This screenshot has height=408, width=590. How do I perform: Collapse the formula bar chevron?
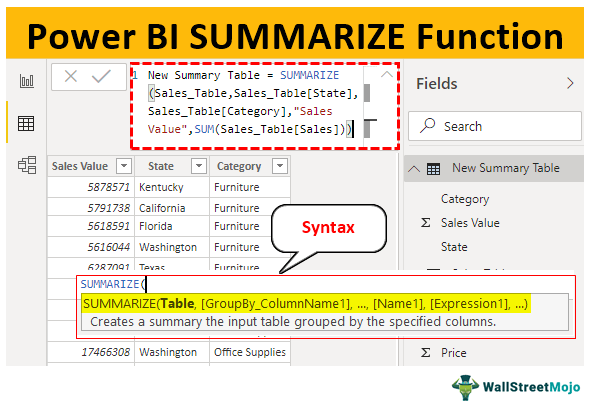[x=386, y=75]
